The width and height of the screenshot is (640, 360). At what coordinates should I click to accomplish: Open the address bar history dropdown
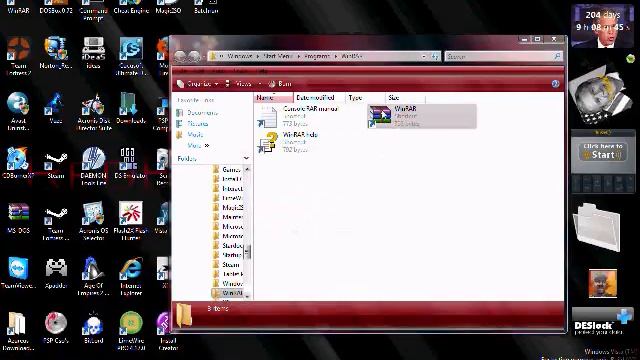coord(424,56)
